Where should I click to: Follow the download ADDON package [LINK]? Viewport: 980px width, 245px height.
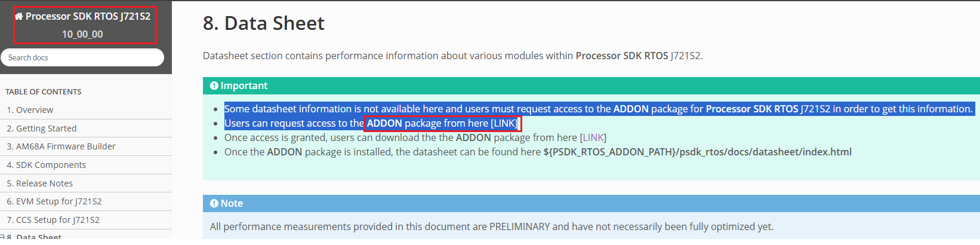pos(593,137)
